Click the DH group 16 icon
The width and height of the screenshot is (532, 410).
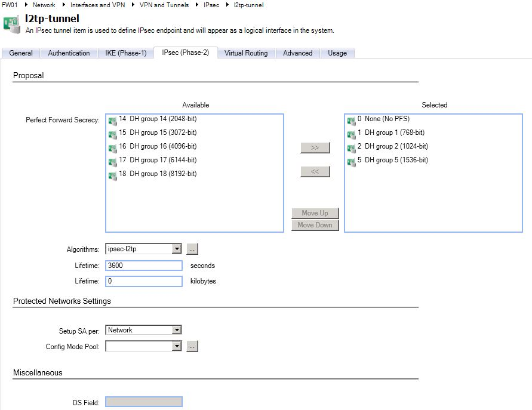click(112, 147)
